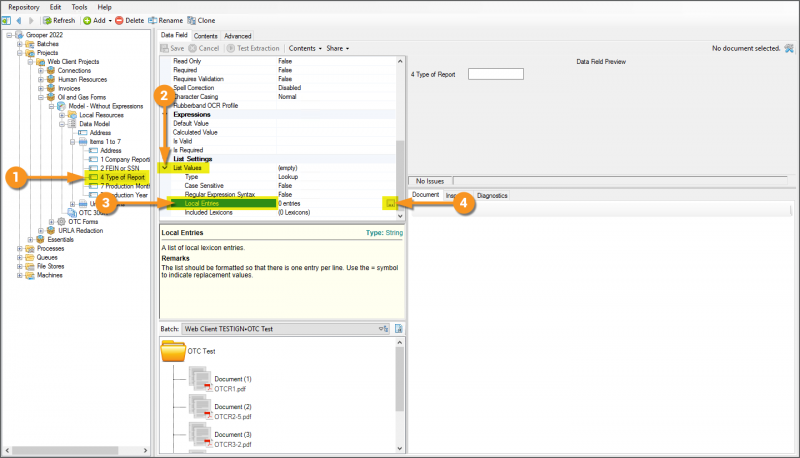Screen dimensions: 800x458
Task: Switch to the Document tab
Action: pos(426,195)
